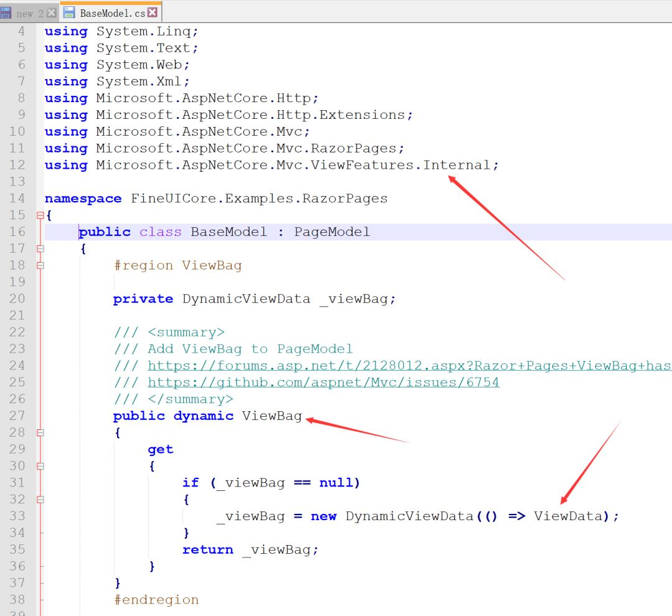The image size is (672, 616).
Task: Click 'if (_viewBag == null)' statement
Action: [x=271, y=483]
